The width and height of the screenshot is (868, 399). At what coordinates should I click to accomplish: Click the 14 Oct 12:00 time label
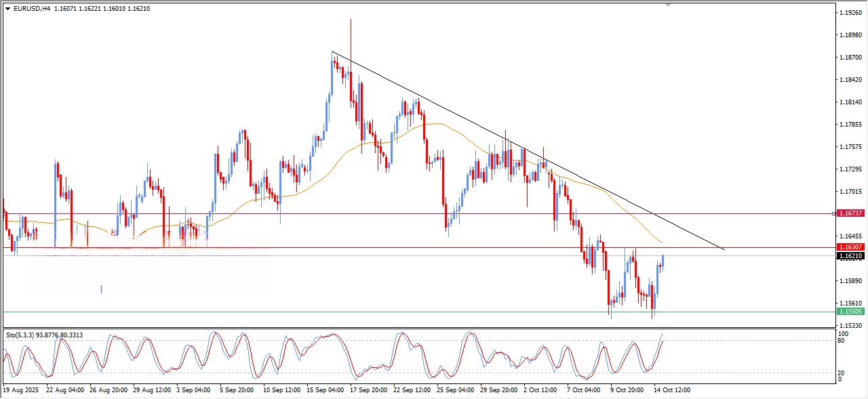click(x=671, y=390)
